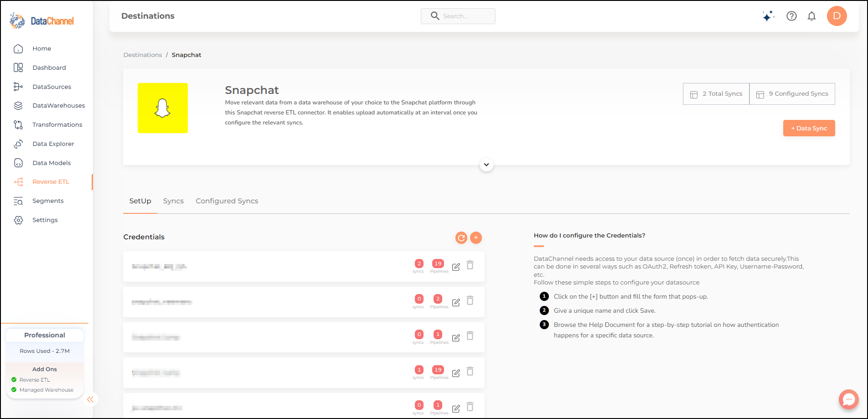Open the user profile avatar D
The width and height of the screenshot is (868, 419).
[x=837, y=16]
